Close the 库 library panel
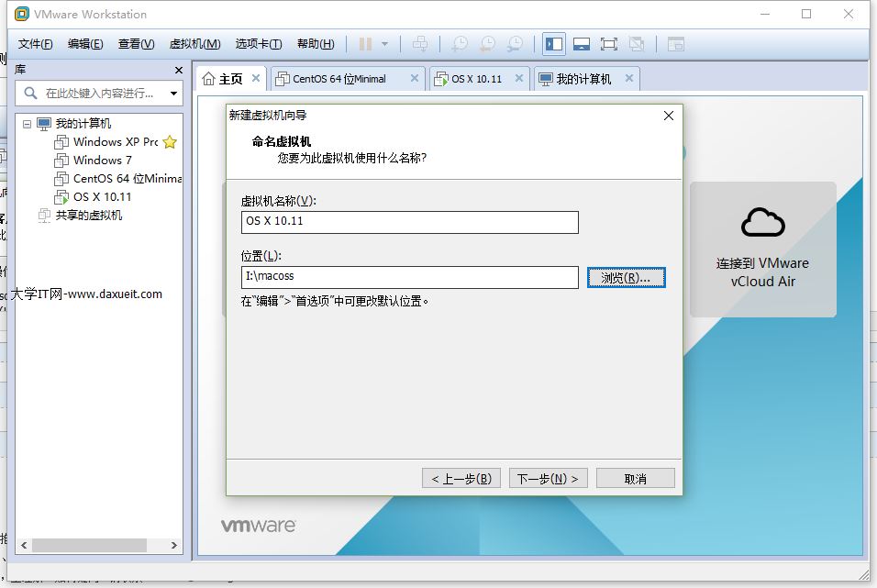The height and width of the screenshot is (588, 877). coord(178,70)
